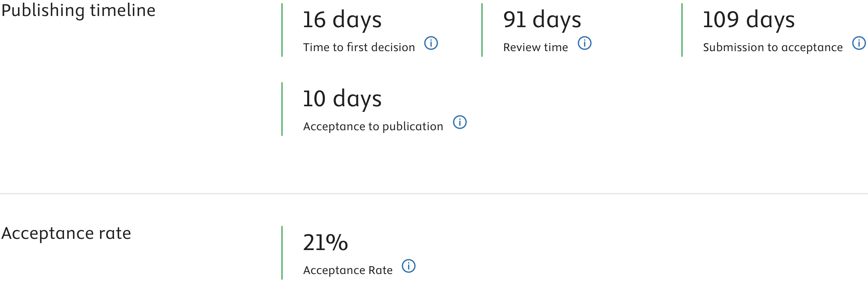Show info for Submission to acceptance
The image size is (868, 282).
[859, 43]
